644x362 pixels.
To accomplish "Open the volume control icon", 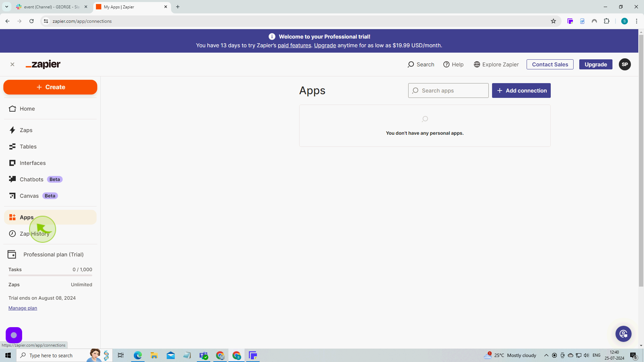I will pos(586,355).
